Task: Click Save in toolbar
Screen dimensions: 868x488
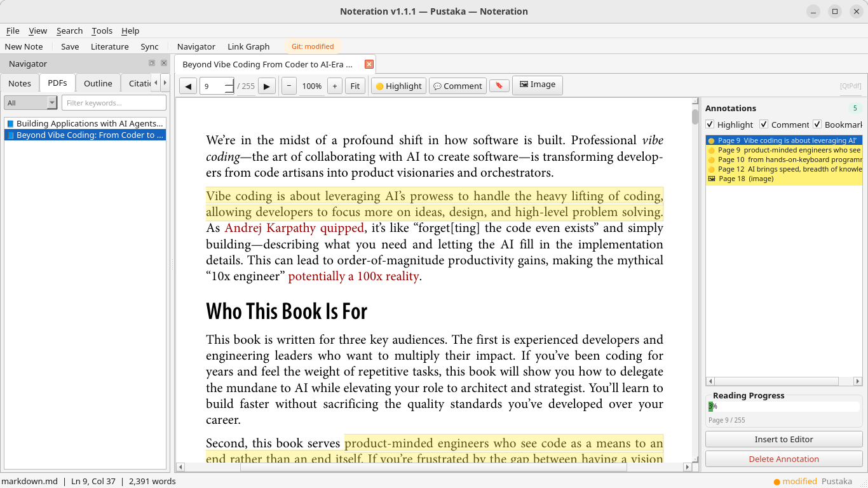Action: pyautogui.click(x=70, y=46)
